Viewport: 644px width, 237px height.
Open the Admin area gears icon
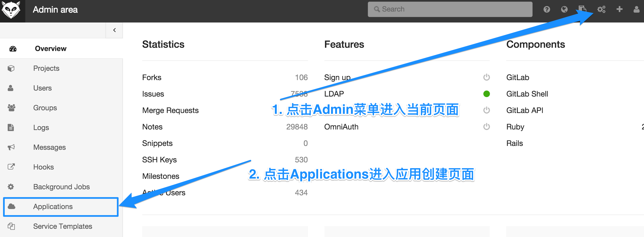601,10
